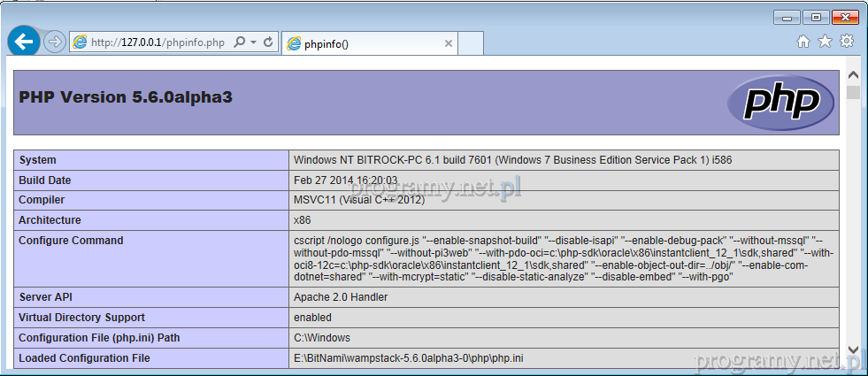
Task: Click the scrollbar up arrow
Action: [x=853, y=75]
